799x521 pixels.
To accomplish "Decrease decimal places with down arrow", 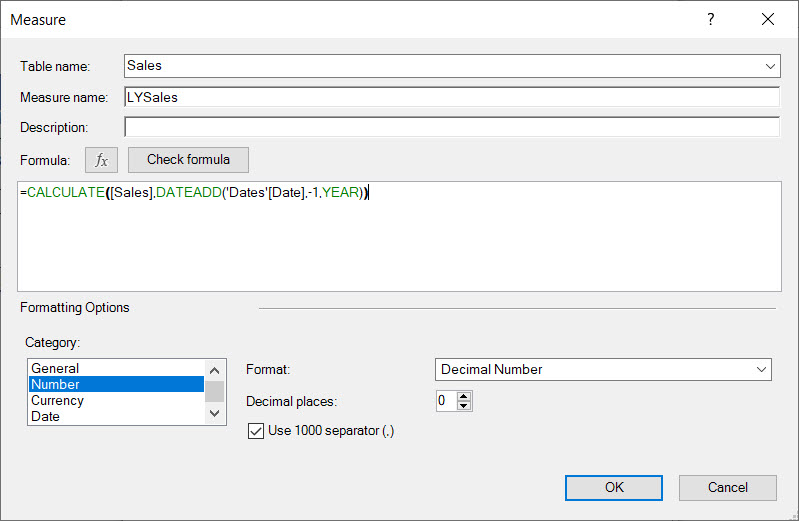I will (x=464, y=406).
